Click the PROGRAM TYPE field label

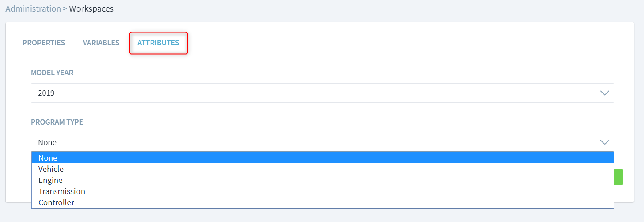pos(57,122)
